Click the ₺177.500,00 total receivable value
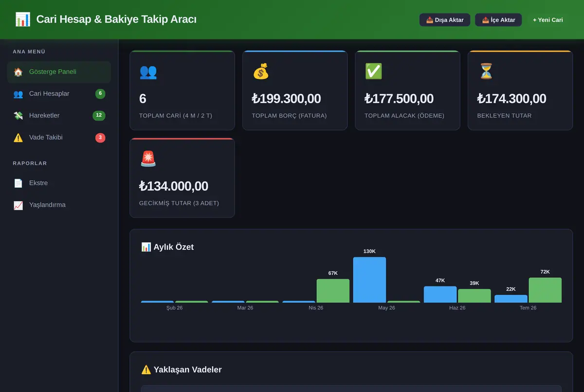The height and width of the screenshot is (392, 584). [x=399, y=99]
